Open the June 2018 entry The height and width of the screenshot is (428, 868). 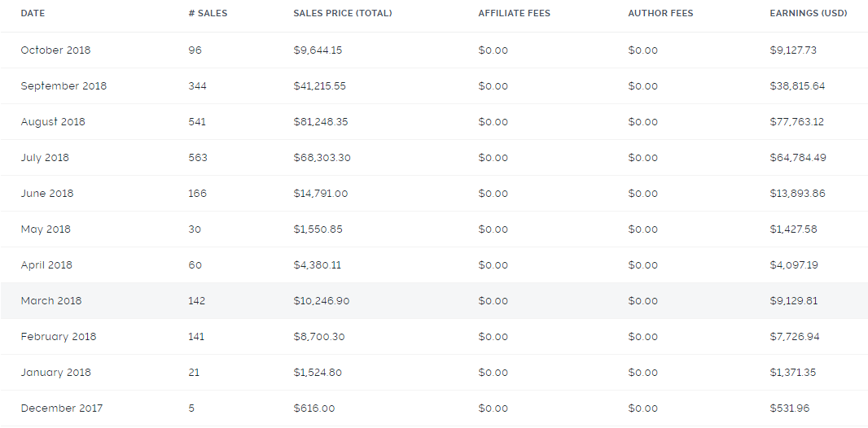47,194
